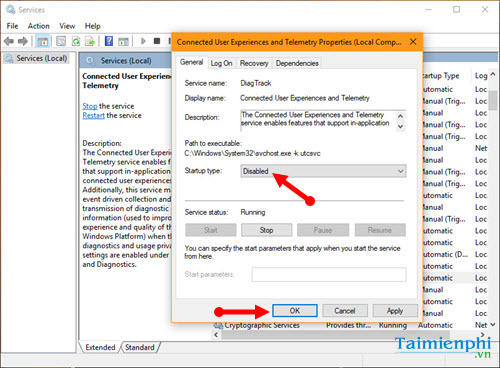
Task: Click the Refresh toolbar icon
Action: [x=76, y=41]
